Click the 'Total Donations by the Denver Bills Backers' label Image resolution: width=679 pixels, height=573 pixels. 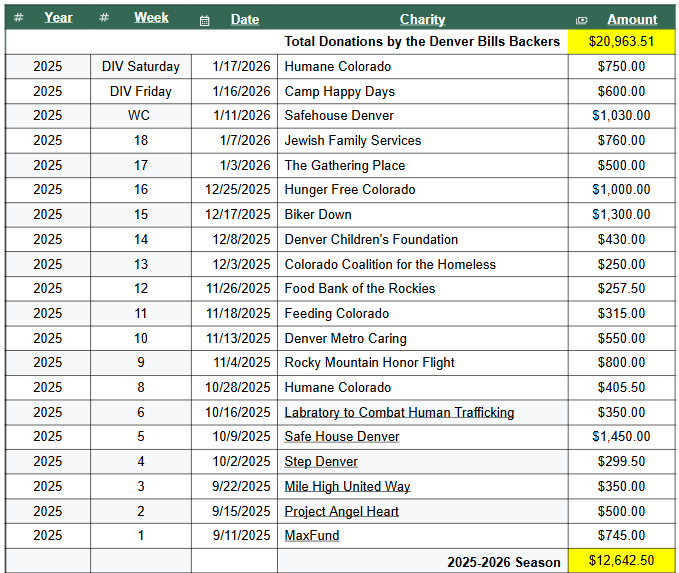[x=422, y=42]
